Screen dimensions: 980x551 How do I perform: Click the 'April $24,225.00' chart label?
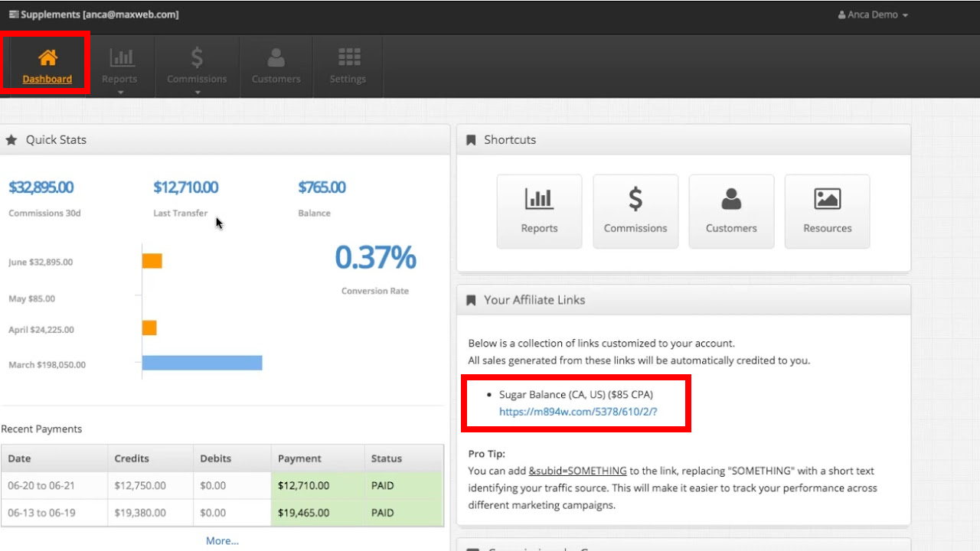pyautogui.click(x=41, y=330)
